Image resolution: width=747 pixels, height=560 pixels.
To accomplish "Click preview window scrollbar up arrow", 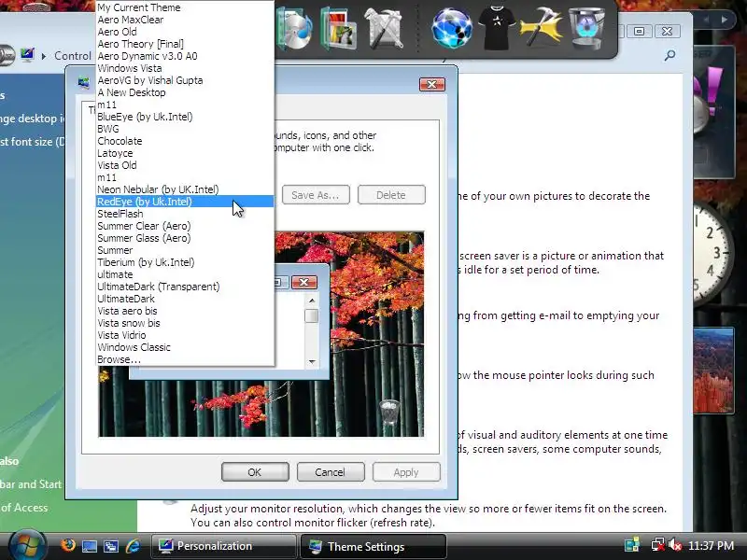I will (312, 301).
